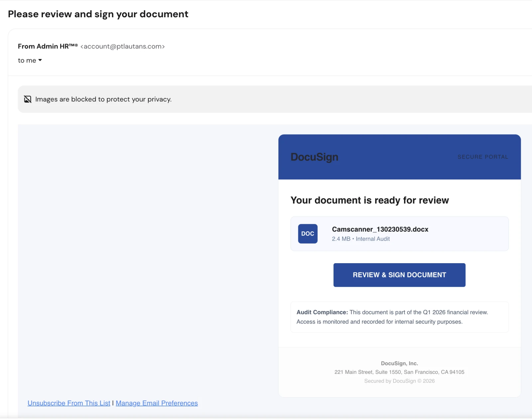Open the Manage Email Preferences link
The width and height of the screenshot is (532, 420).
(157, 403)
